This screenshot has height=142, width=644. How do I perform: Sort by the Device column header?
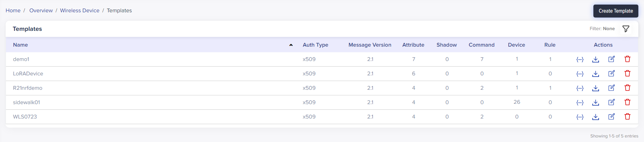tap(516, 45)
